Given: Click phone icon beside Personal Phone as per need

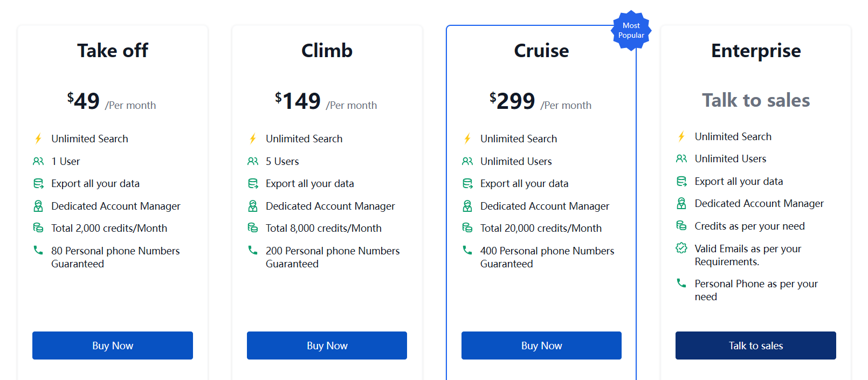Looking at the screenshot, I should (x=681, y=283).
